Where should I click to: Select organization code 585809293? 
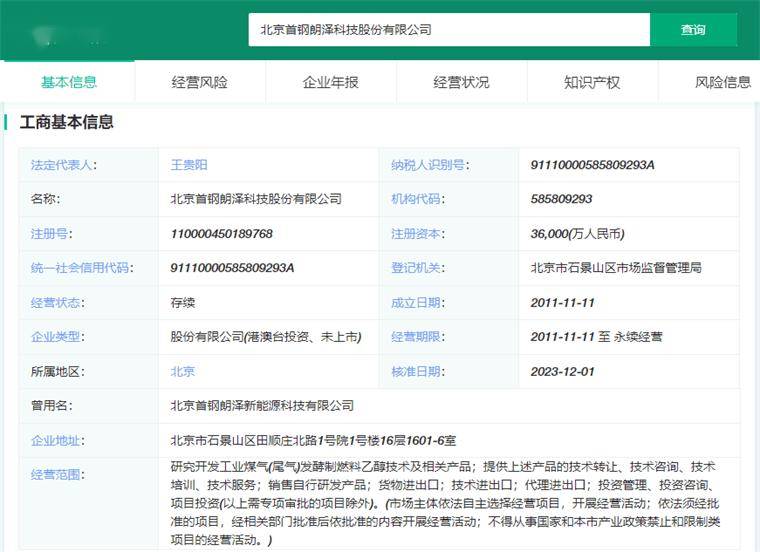click(x=561, y=199)
